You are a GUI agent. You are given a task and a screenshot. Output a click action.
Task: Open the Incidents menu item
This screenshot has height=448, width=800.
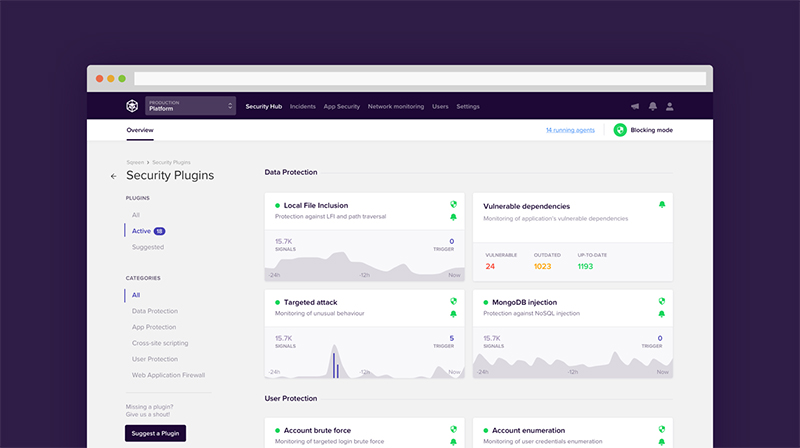(302, 106)
